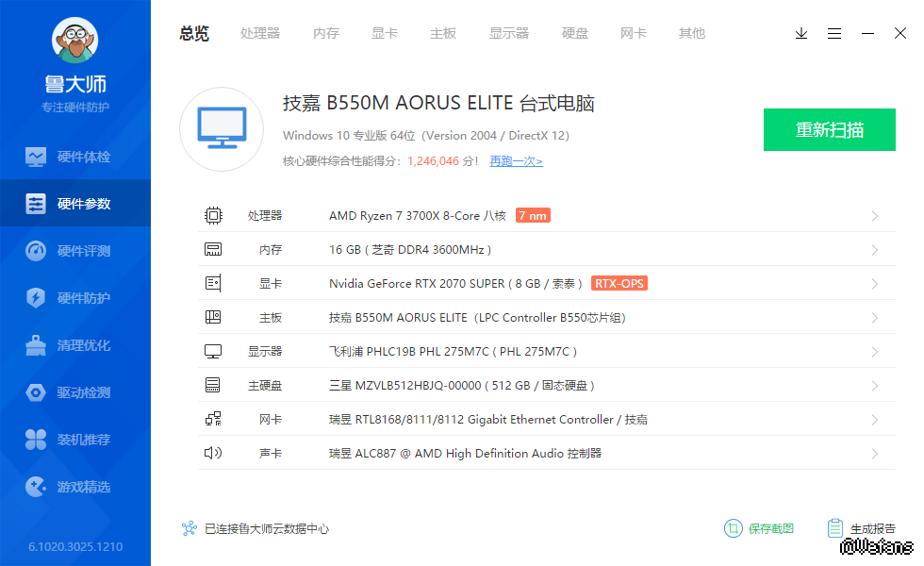The height and width of the screenshot is (566, 924).
Task: Click the Windows 10 专业版 version line
Action: tap(426, 136)
